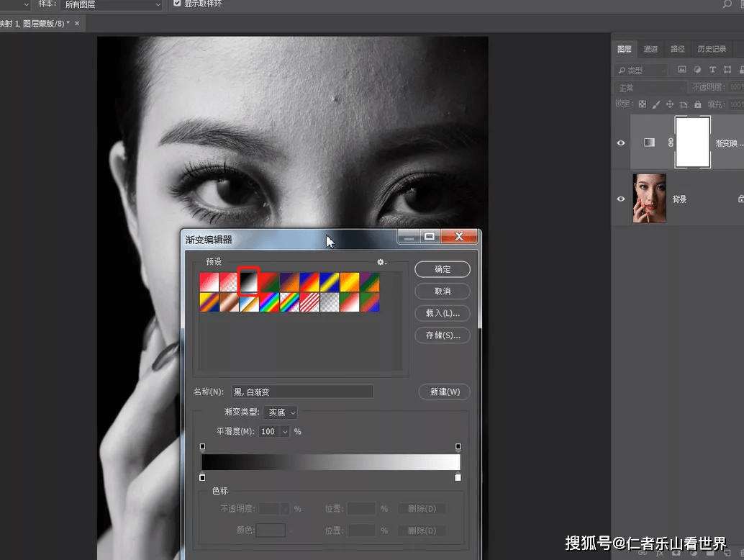
Task: Click the shape layer filter icon
Action: [727, 69]
